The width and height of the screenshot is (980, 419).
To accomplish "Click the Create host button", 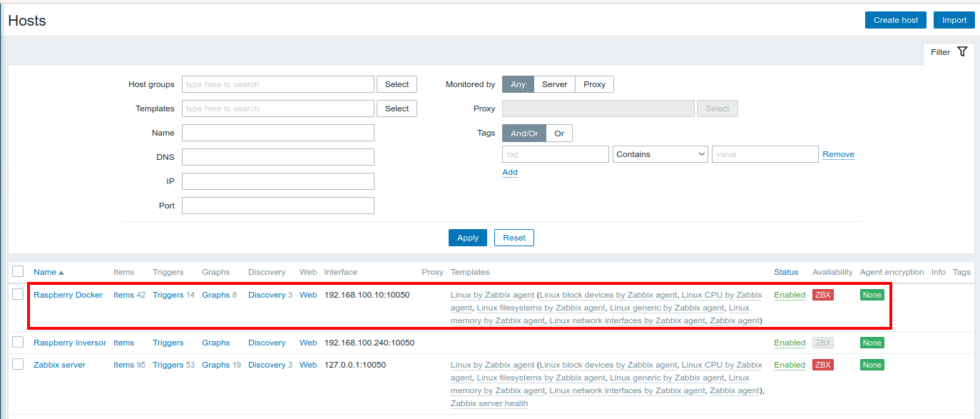I will (895, 19).
